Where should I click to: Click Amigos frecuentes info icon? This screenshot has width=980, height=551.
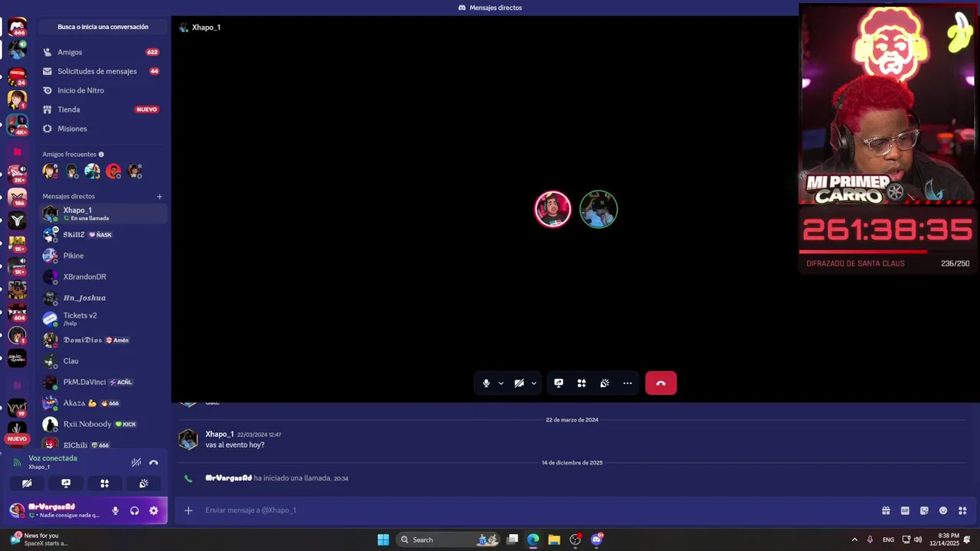click(101, 155)
